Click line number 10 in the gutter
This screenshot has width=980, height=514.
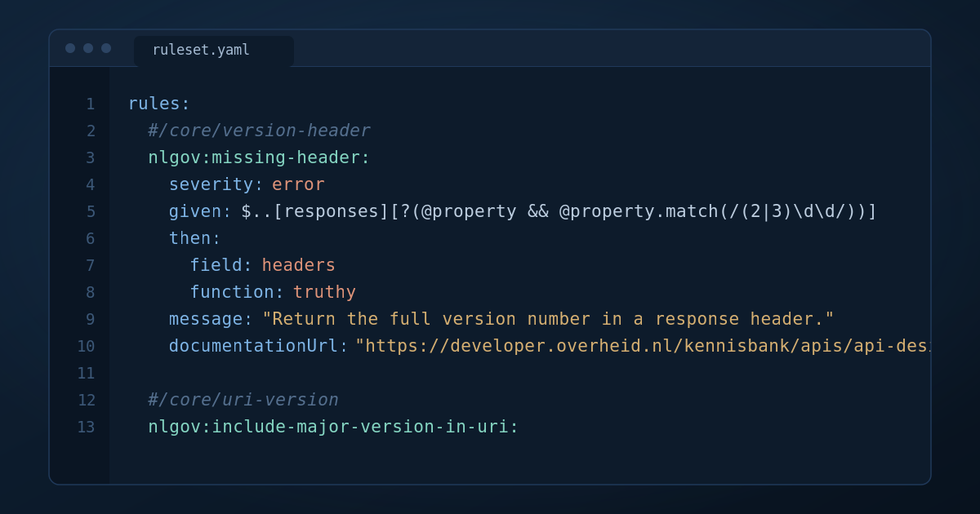(x=87, y=346)
